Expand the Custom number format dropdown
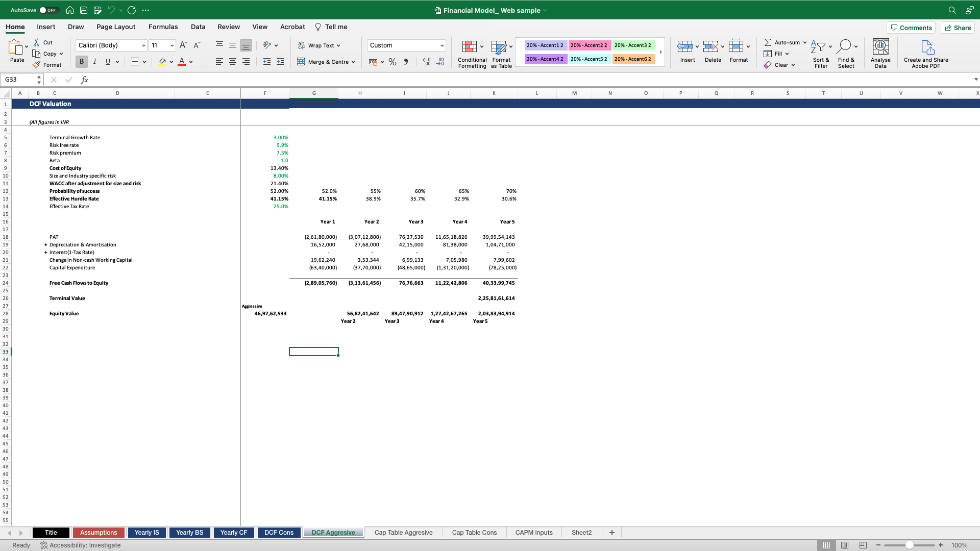 tap(442, 45)
